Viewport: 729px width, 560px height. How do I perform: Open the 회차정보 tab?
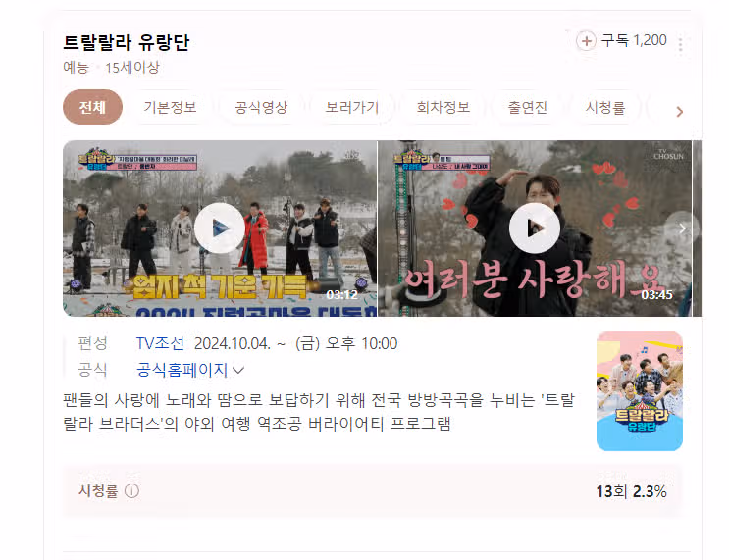[443, 107]
